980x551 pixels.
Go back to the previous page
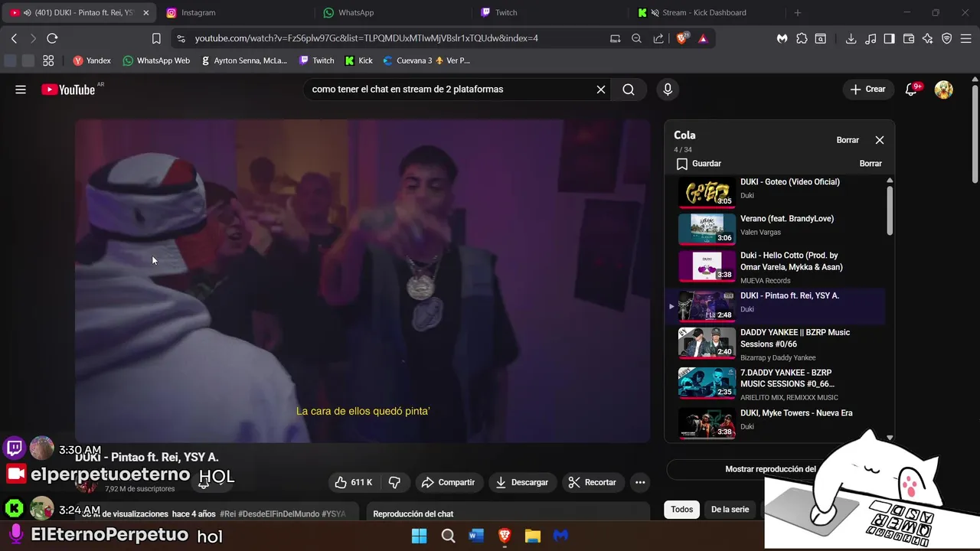coord(14,38)
